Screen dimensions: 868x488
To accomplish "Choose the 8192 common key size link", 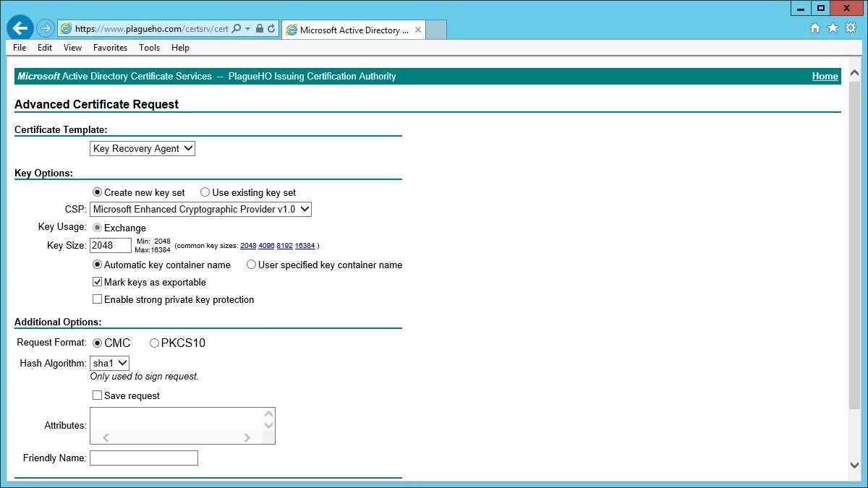I will pyautogui.click(x=284, y=246).
